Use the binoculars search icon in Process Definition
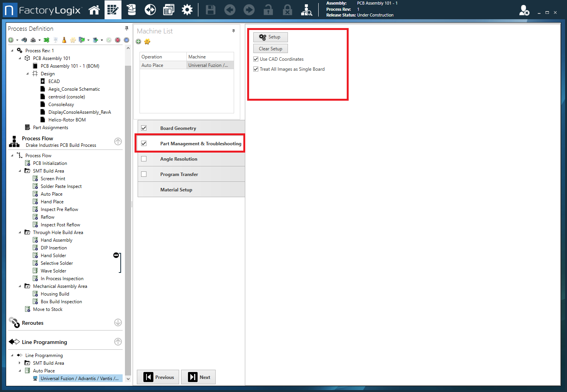The height and width of the screenshot is (392, 567). 24,40
